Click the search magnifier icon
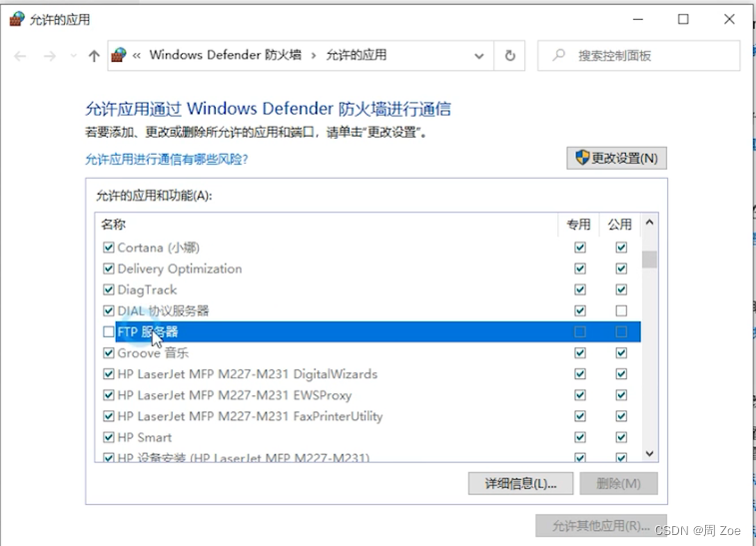 point(559,55)
